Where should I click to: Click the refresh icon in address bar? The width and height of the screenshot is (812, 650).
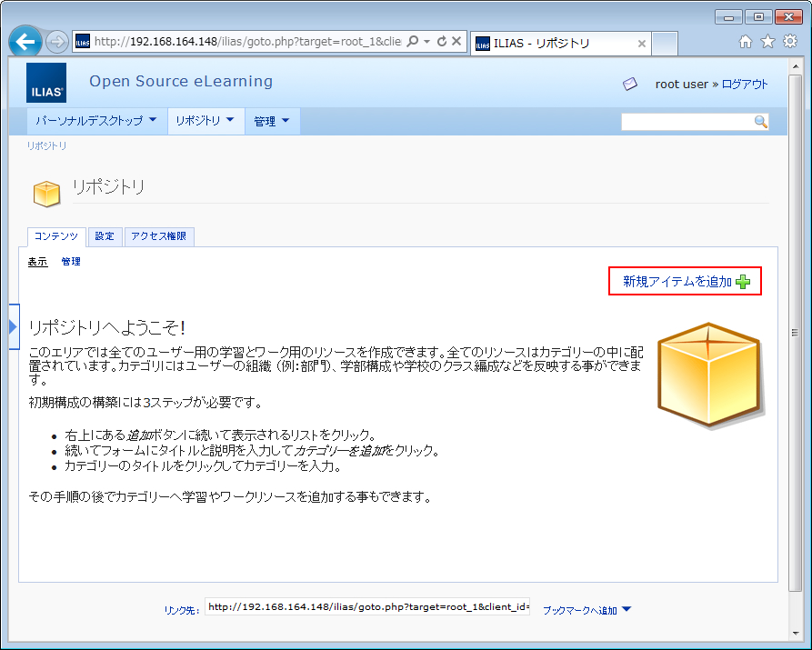[x=442, y=42]
